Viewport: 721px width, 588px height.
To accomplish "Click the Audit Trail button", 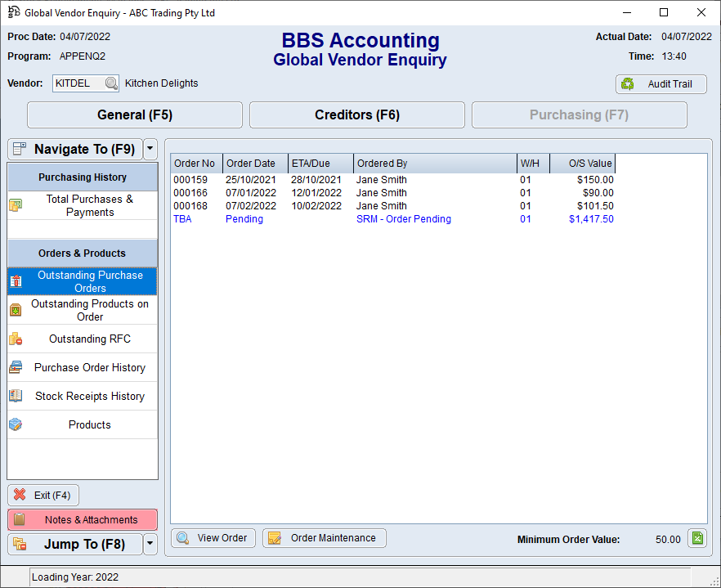I will point(661,83).
